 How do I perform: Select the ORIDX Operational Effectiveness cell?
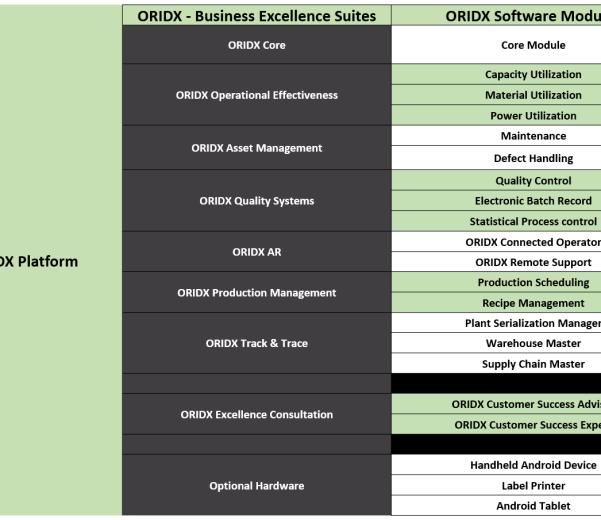click(x=256, y=95)
